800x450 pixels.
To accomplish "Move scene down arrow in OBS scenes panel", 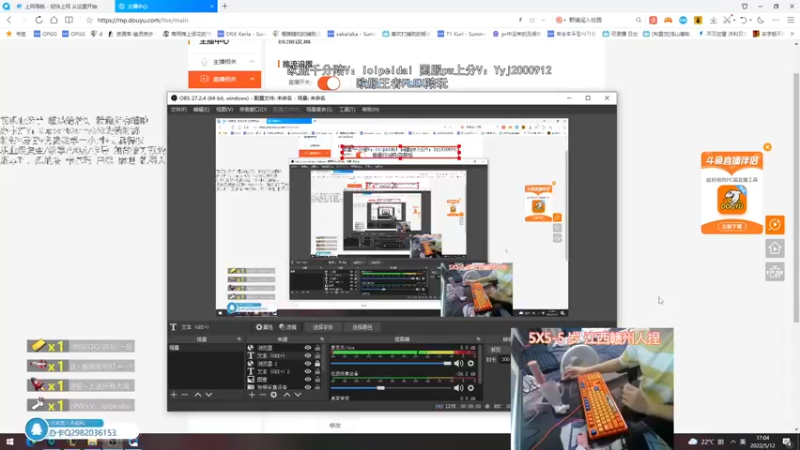I will tap(209, 394).
